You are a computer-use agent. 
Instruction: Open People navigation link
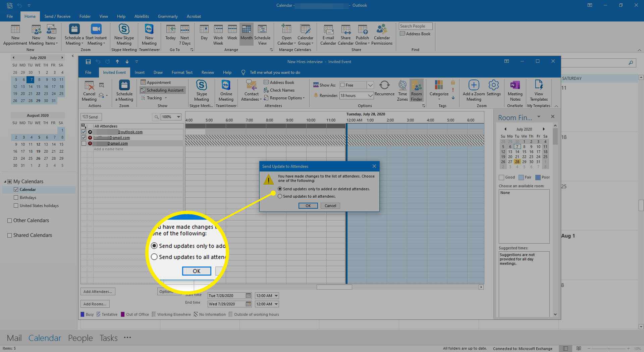pyautogui.click(x=80, y=338)
